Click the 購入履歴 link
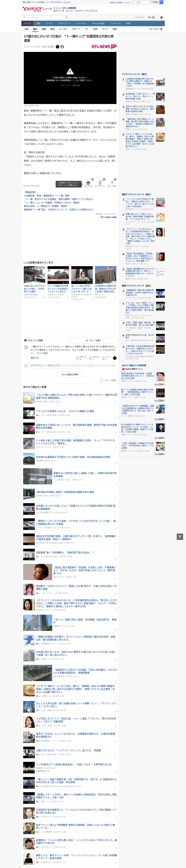Image resolution: width=186 pixels, height=868 pixels. coord(152,18)
